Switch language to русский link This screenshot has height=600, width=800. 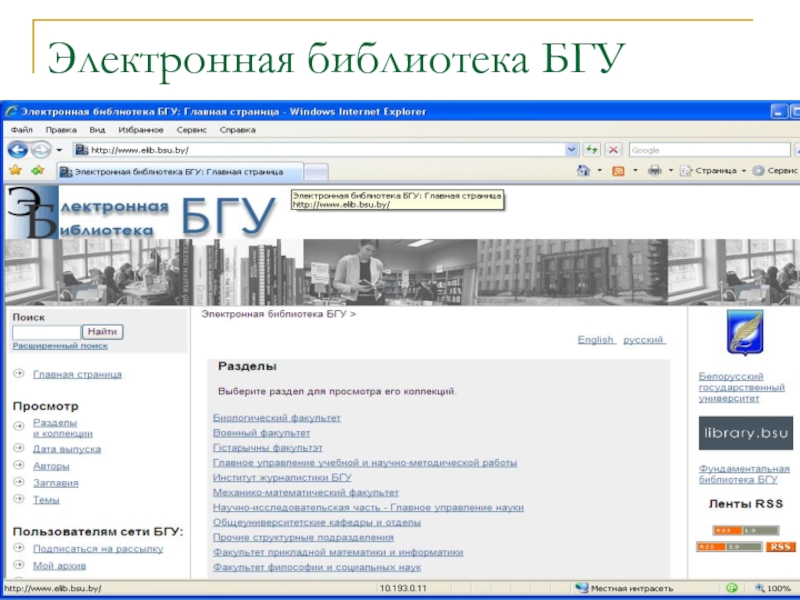click(x=643, y=340)
